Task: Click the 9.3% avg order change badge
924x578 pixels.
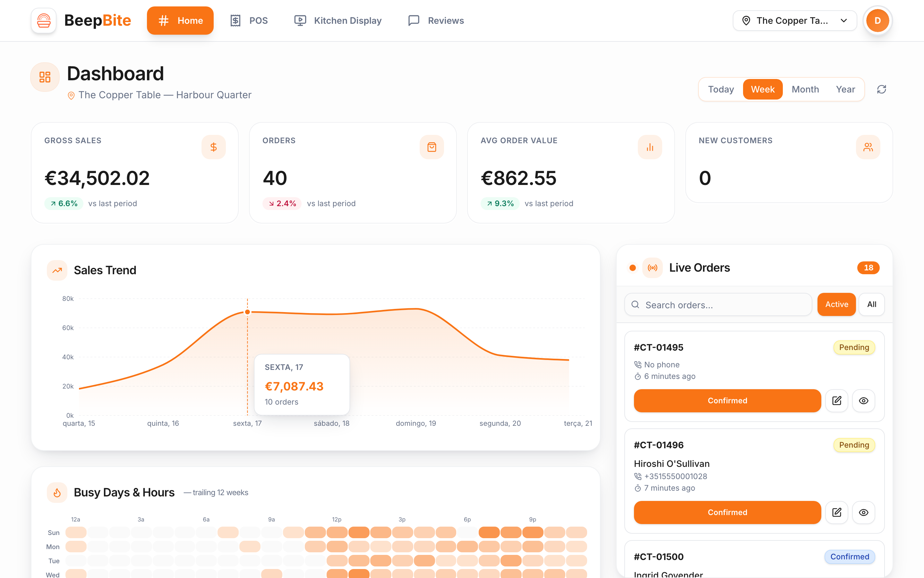Action: (500, 203)
